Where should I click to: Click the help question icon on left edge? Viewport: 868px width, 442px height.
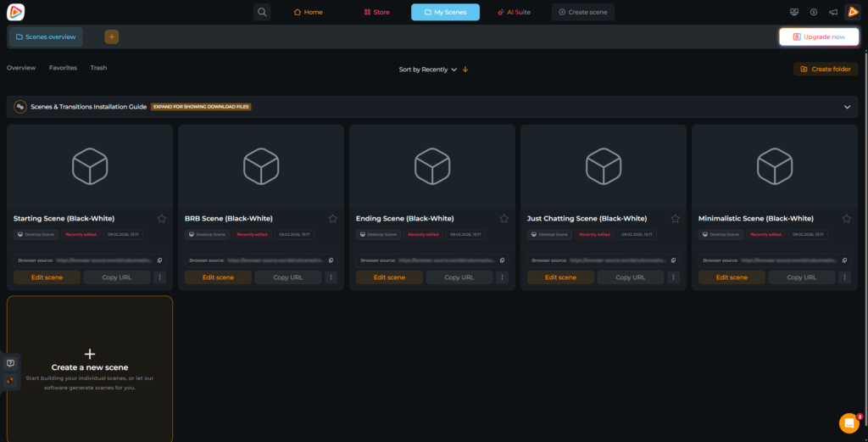(x=10, y=363)
